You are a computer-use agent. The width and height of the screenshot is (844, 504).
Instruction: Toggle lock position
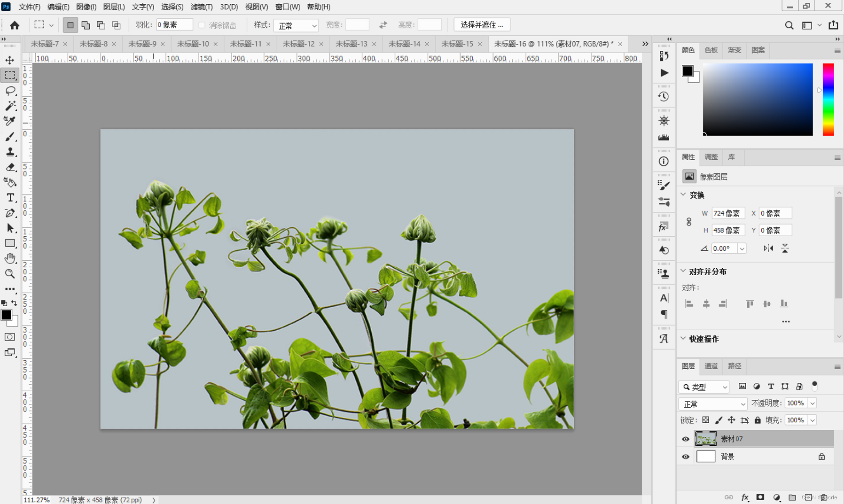(x=731, y=420)
